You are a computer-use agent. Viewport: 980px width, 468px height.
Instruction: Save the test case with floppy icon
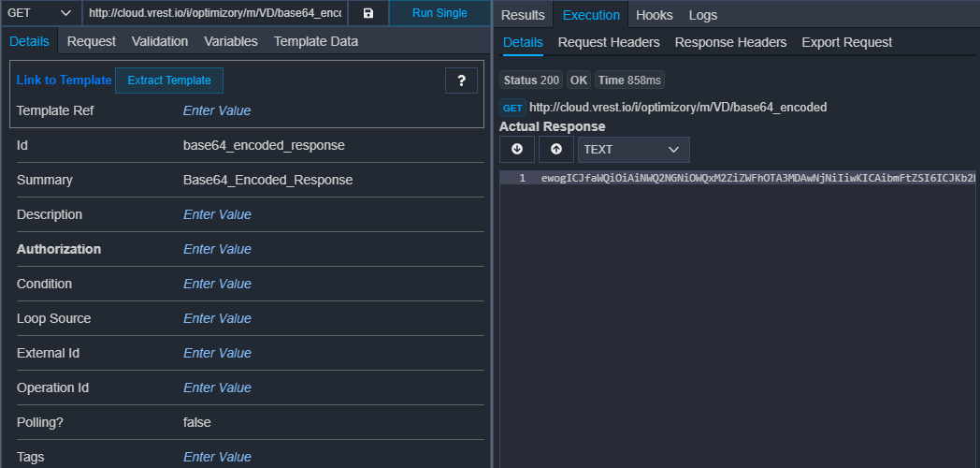(368, 13)
